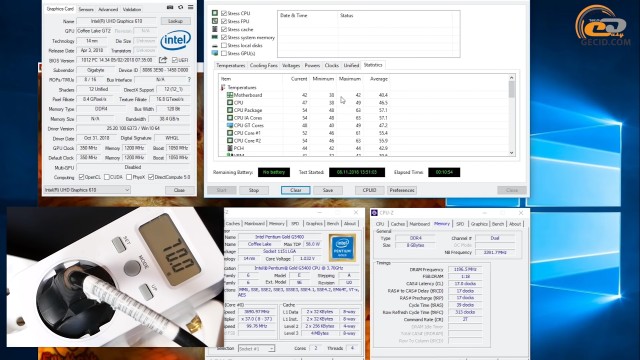Image resolution: width=640 pixels, height=360 pixels.
Task: Click the Temperatures tree group icon
Action: tap(223, 87)
